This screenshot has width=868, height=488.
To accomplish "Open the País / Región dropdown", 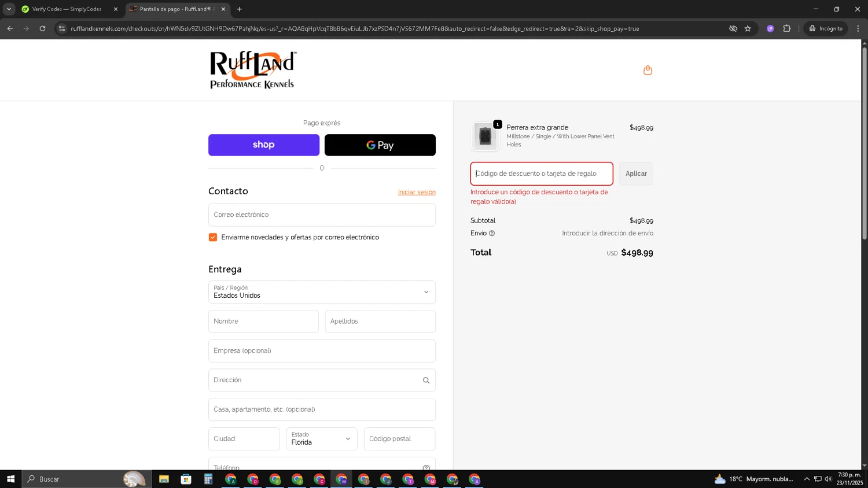I will click(x=322, y=292).
